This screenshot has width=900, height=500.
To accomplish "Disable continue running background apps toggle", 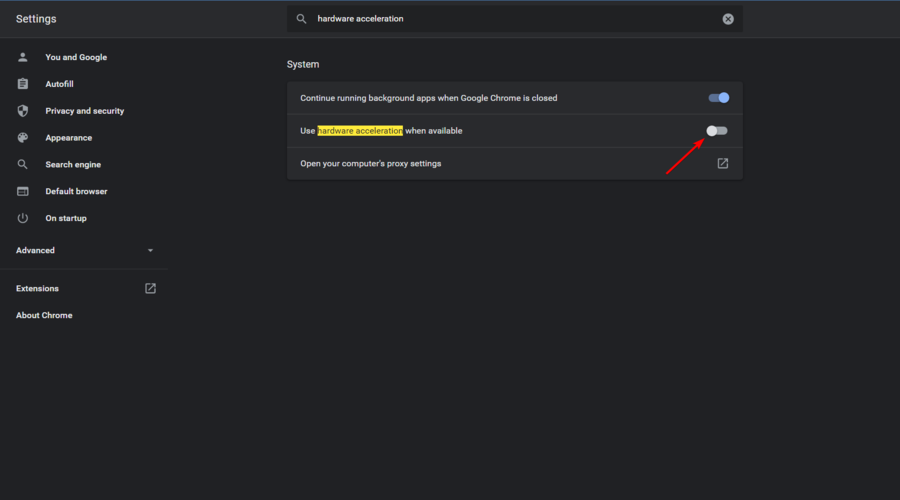I will pos(719,98).
